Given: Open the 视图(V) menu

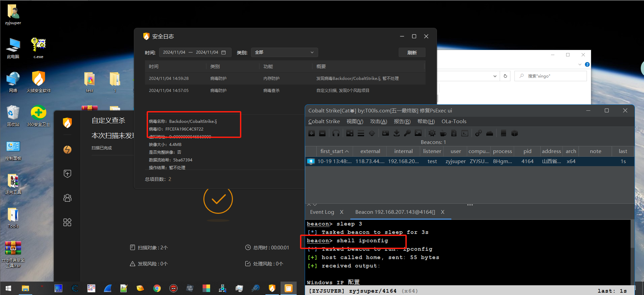Looking at the screenshot, I should pos(355,121).
